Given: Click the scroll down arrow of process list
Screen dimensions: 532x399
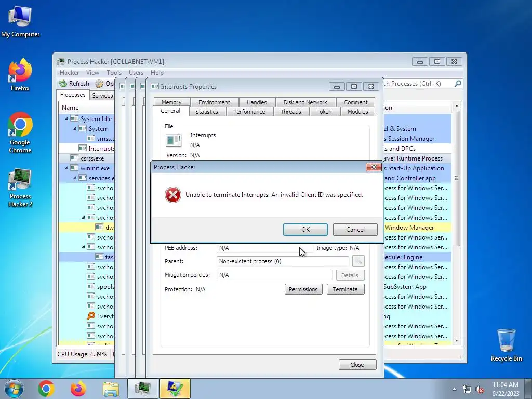Looking at the screenshot, I should 457,341.
